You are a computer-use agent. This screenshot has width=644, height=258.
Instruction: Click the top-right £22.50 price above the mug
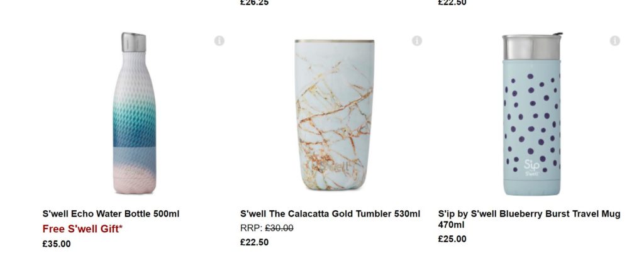pos(452,3)
